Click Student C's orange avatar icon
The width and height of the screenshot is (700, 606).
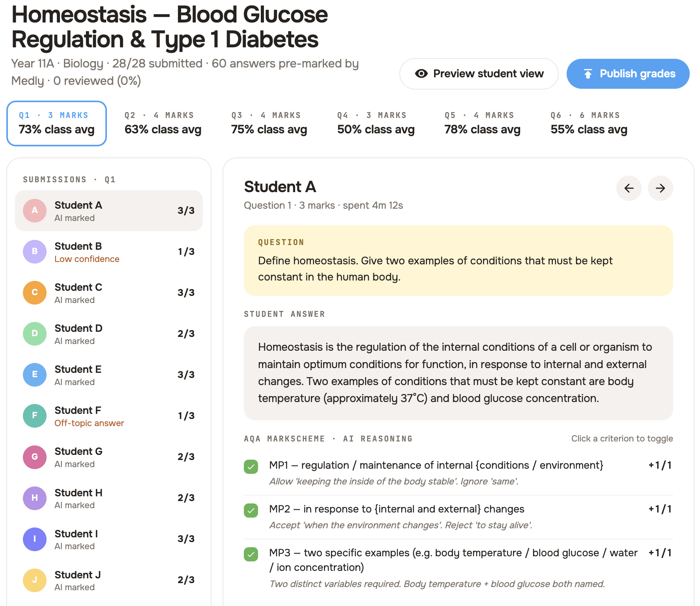(35, 292)
